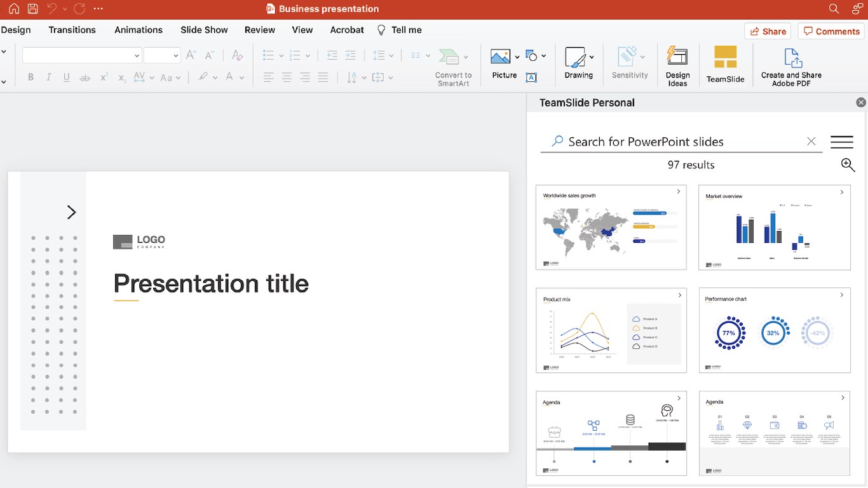Select the Drawing tool icon
This screenshot has height=488, width=868.
coord(576,58)
